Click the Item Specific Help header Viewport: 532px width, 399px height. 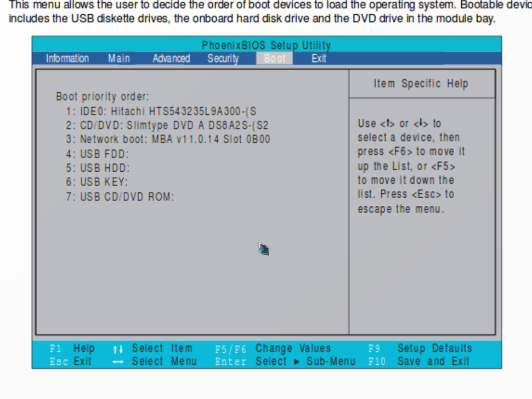421,83
